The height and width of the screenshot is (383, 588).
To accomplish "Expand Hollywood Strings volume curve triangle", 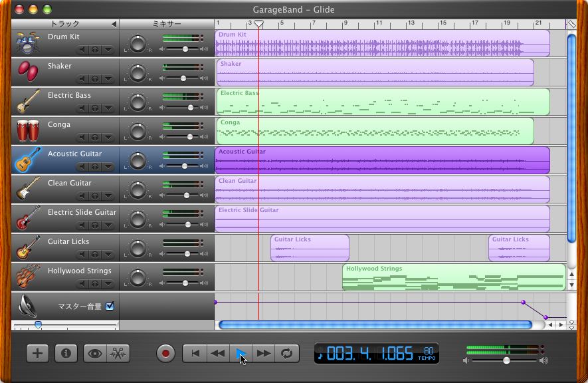I will click(x=108, y=283).
